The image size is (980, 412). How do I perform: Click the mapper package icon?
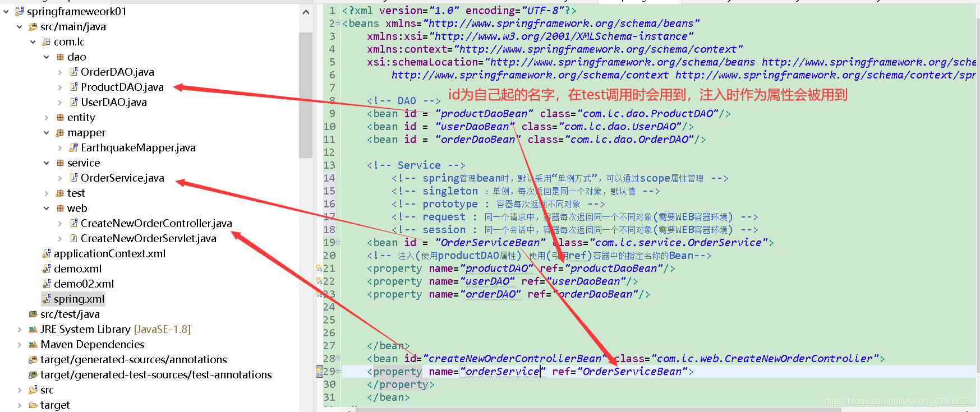pyautogui.click(x=60, y=132)
